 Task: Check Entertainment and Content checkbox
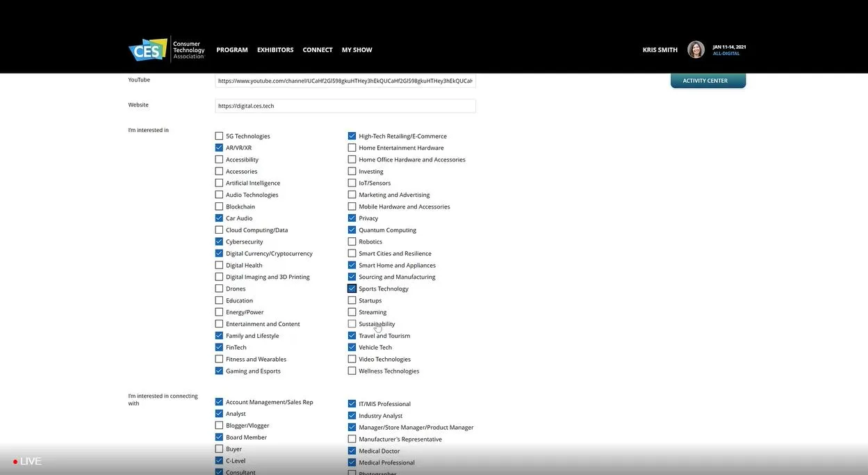coord(219,323)
